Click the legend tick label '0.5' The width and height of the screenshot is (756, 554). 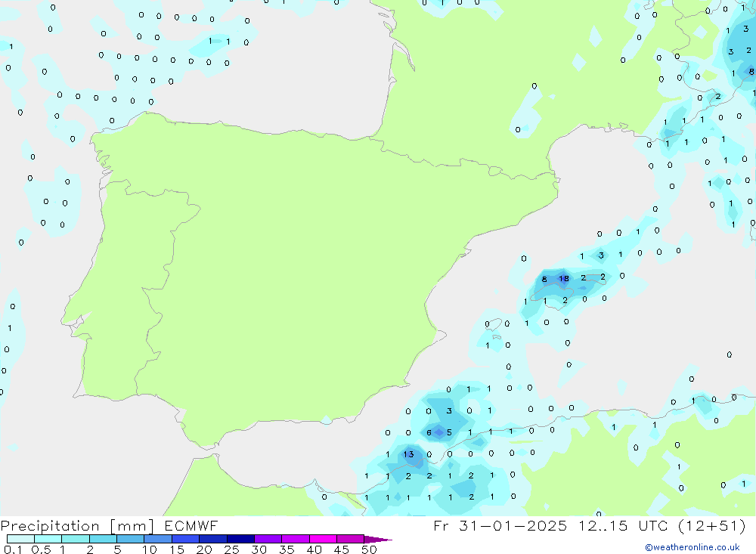point(41,549)
